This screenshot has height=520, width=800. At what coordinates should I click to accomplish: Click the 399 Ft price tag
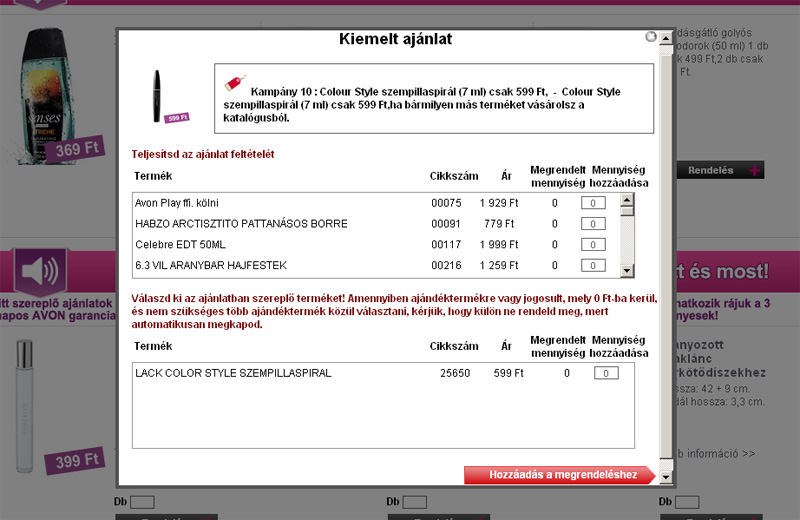click(x=76, y=461)
